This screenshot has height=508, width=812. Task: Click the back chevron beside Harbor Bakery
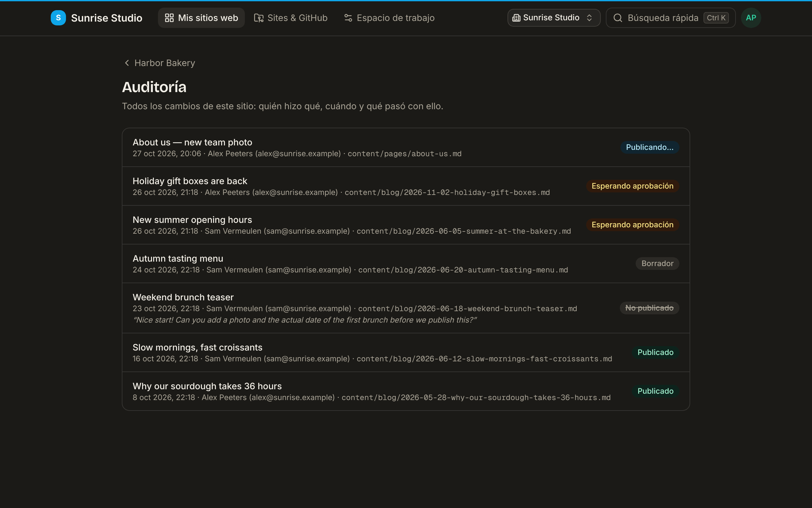(x=127, y=63)
